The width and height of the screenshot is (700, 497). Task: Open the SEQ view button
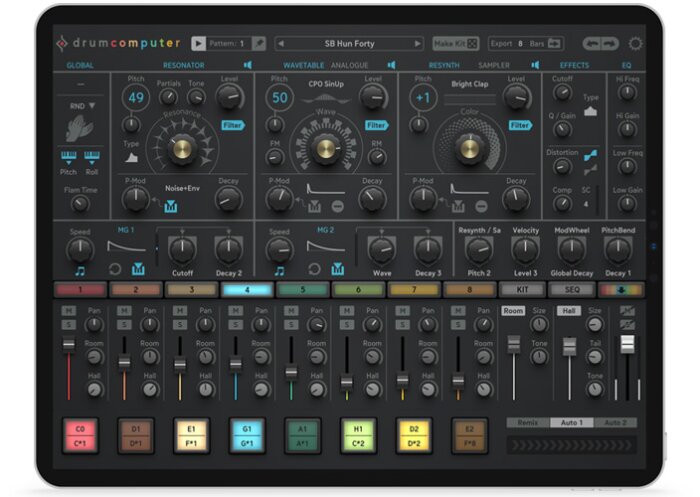coord(572,290)
